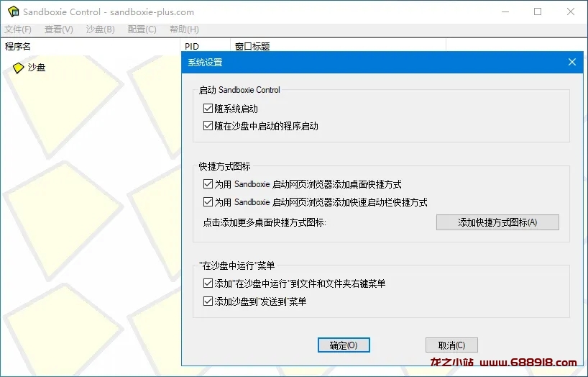This screenshot has width=588, height=377.
Task: Uncheck 添加桌面快捷方式 option
Action: (208, 184)
